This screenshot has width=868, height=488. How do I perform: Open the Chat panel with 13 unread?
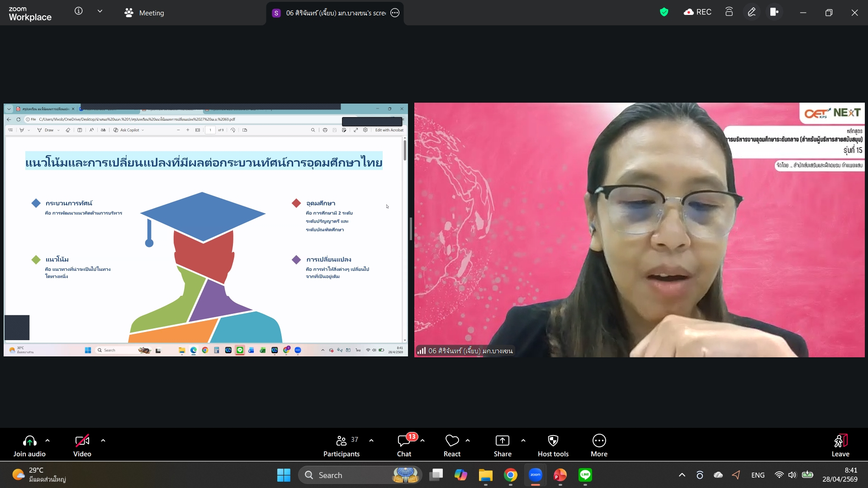[x=404, y=441]
